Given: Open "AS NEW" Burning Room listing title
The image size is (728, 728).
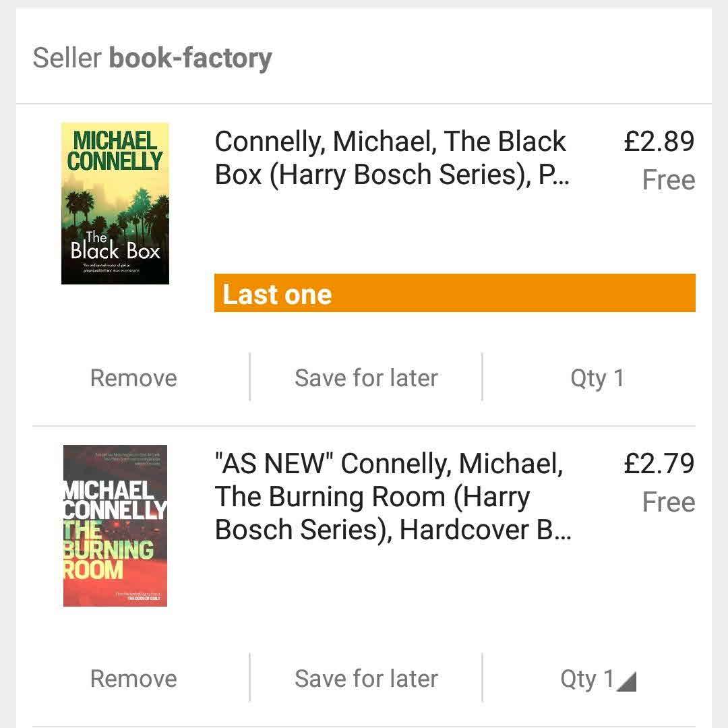Looking at the screenshot, I should point(392,497).
